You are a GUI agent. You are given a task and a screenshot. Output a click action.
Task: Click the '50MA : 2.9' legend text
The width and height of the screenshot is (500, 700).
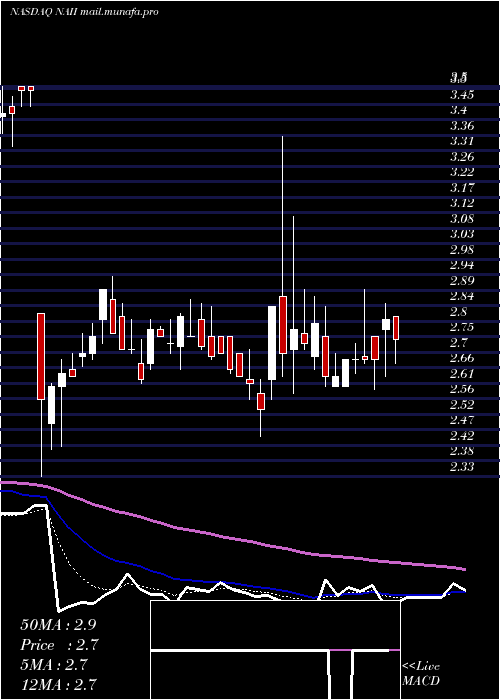tap(58, 625)
